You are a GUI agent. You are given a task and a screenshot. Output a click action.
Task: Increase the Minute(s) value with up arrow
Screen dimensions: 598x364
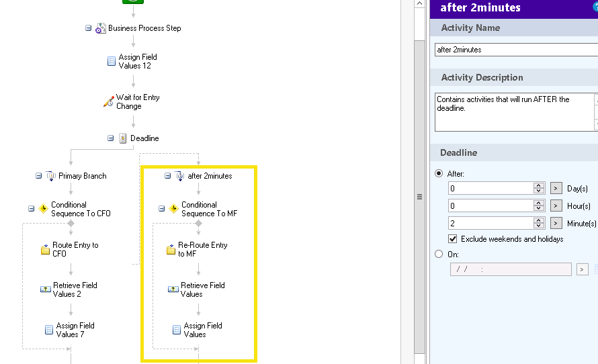pos(539,220)
